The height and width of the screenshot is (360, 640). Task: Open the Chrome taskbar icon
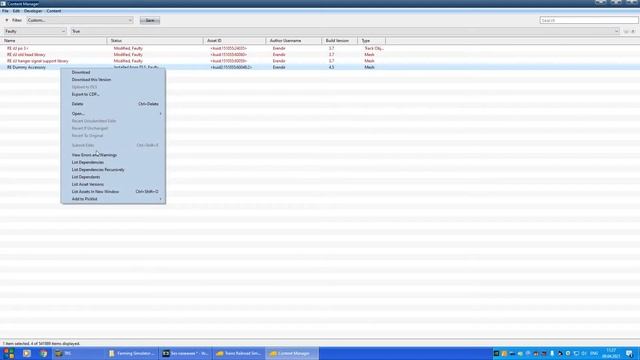click(x=44, y=353)
